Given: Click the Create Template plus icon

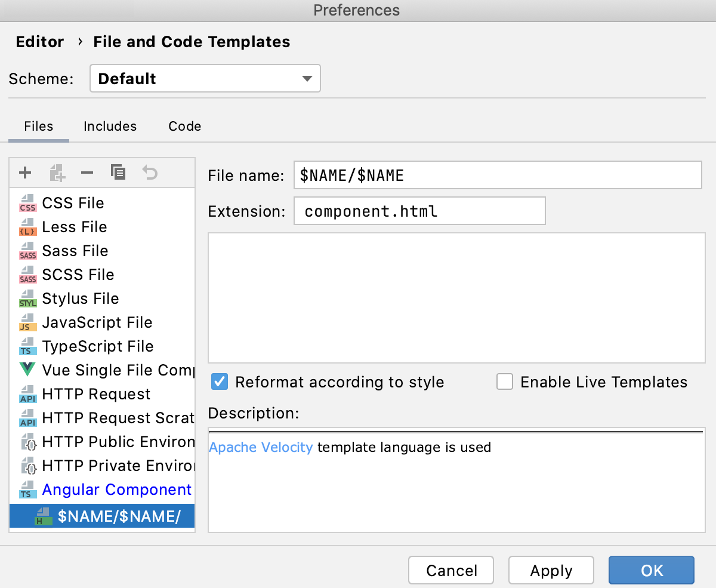Looking at the screenshot, I should pos(25,173).
